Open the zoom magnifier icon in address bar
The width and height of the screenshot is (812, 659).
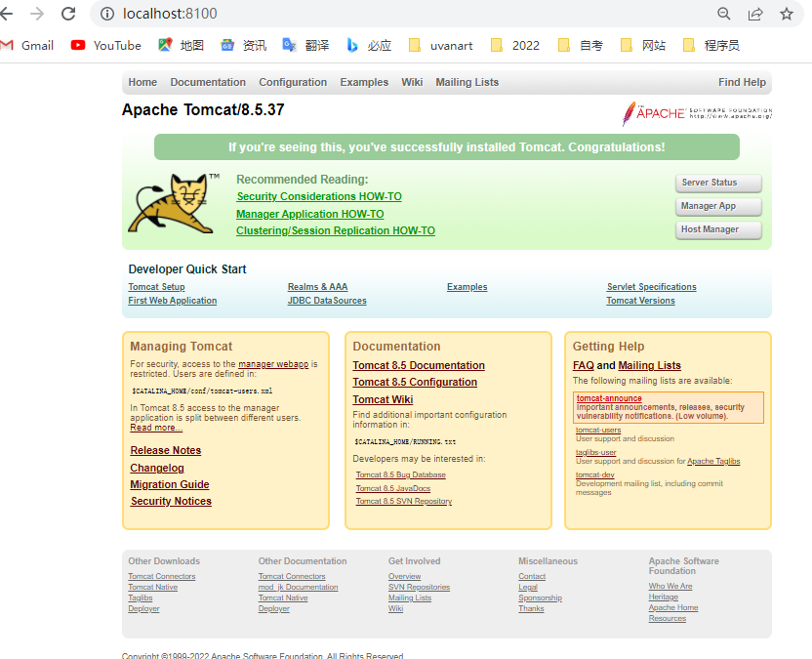click(x=724, y=14)
